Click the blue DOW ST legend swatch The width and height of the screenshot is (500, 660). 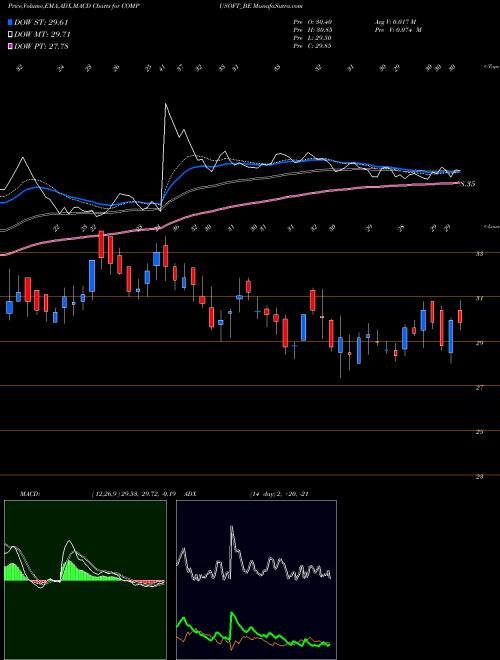pos(11,23)
